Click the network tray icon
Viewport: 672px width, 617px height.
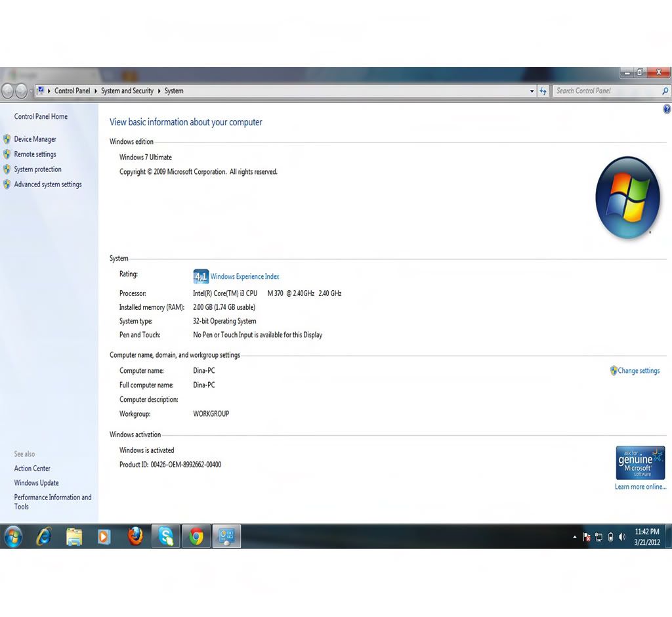pos(598,537)
